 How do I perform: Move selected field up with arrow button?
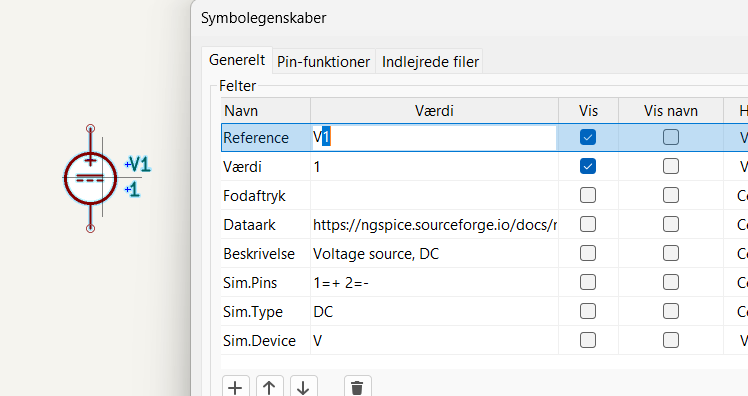270,387
